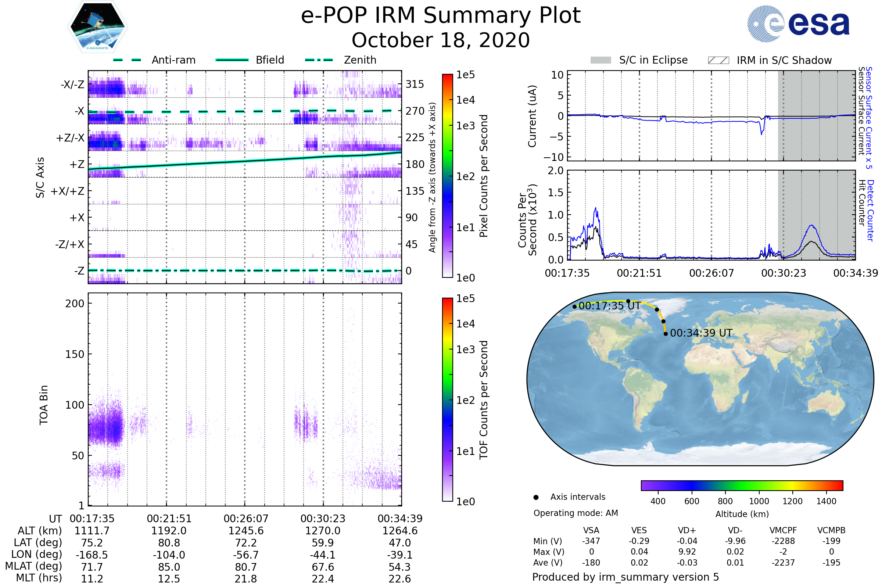Click the S/C in Eclipse gray legend box

click(x=600, y=60)
